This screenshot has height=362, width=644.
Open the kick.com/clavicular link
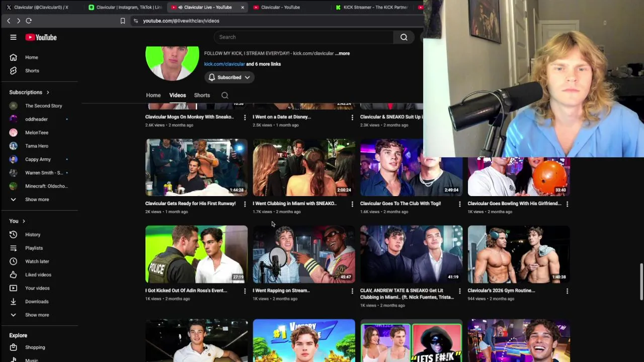[x=224, y=64]
